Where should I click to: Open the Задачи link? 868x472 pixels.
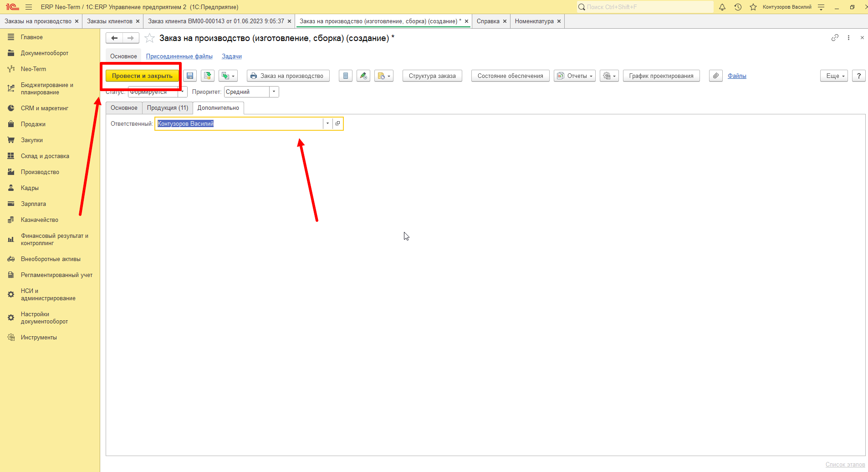click(232, 56)
